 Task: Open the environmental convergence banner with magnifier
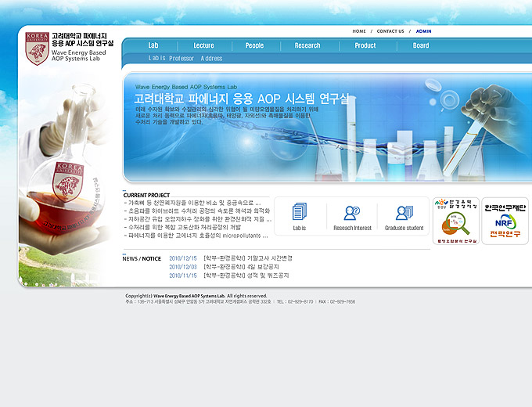point(455,221)
